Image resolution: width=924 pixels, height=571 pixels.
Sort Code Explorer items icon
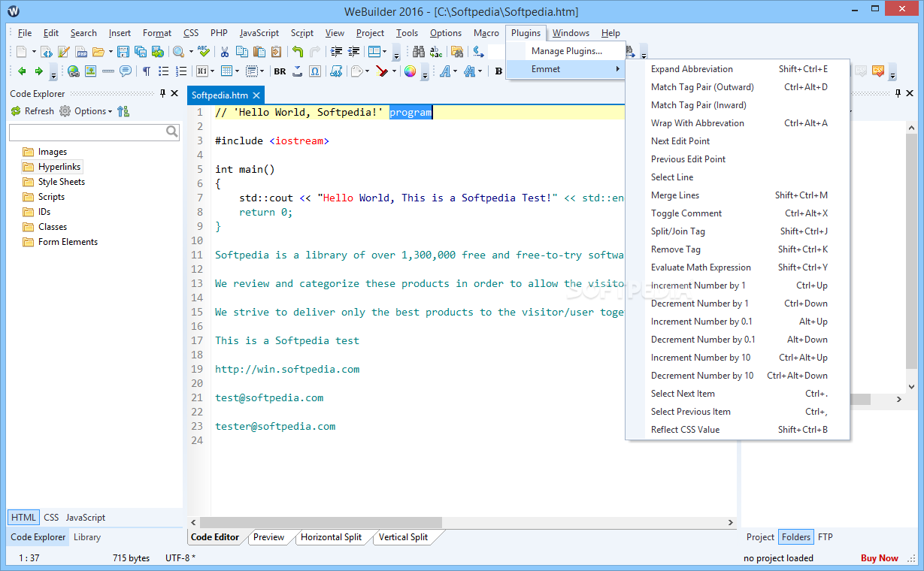click(123, 111)
